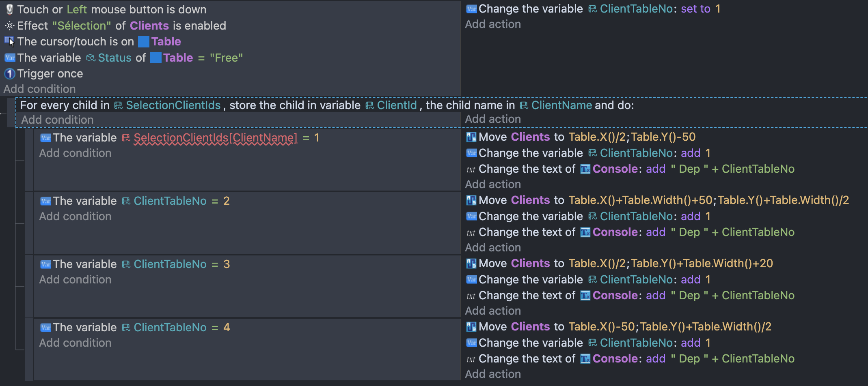Click the text icon beside first Console change action

coord(471,169)
